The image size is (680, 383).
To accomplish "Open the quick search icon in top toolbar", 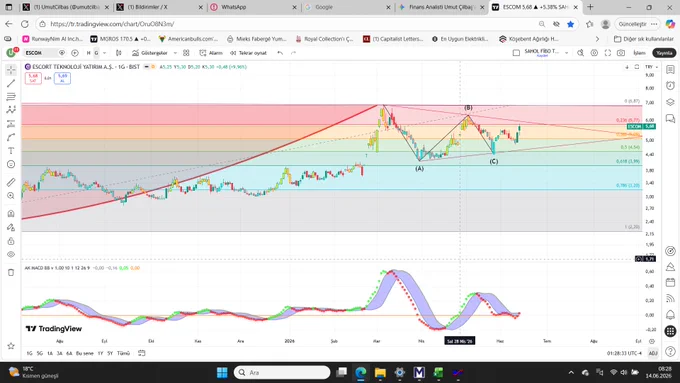I will point(581,53).
